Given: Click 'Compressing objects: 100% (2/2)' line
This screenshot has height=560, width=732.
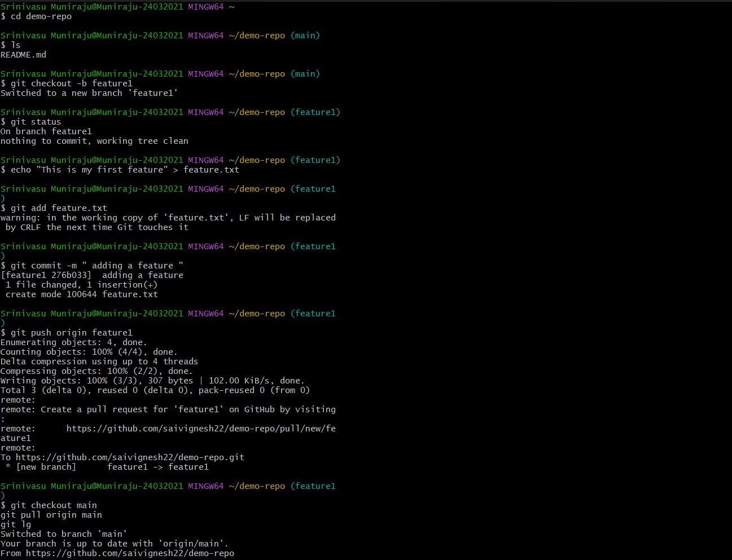Looking at the screenshot, I should 97,371.
